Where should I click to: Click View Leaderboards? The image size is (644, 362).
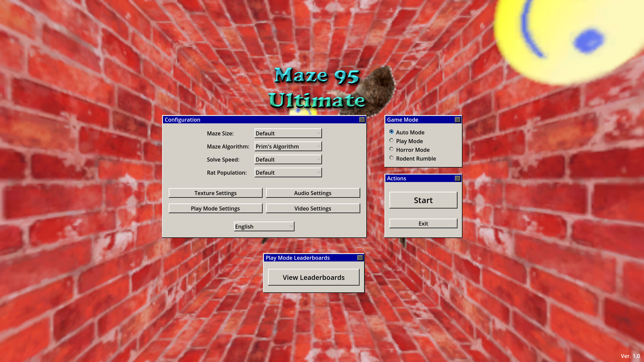click(x=314, y=278)
